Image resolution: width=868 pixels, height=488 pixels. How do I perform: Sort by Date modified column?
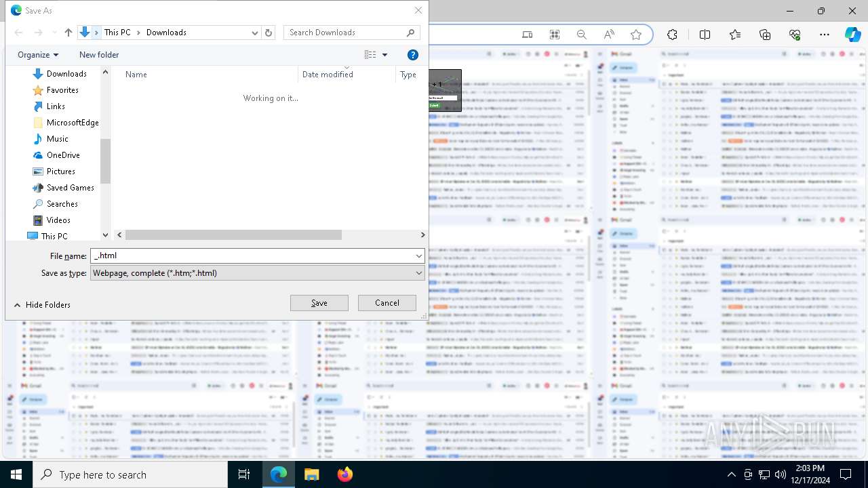coord(328,75)
